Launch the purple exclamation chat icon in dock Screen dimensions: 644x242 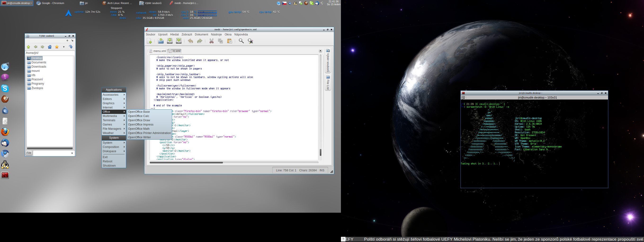click(x=5, y=77)
